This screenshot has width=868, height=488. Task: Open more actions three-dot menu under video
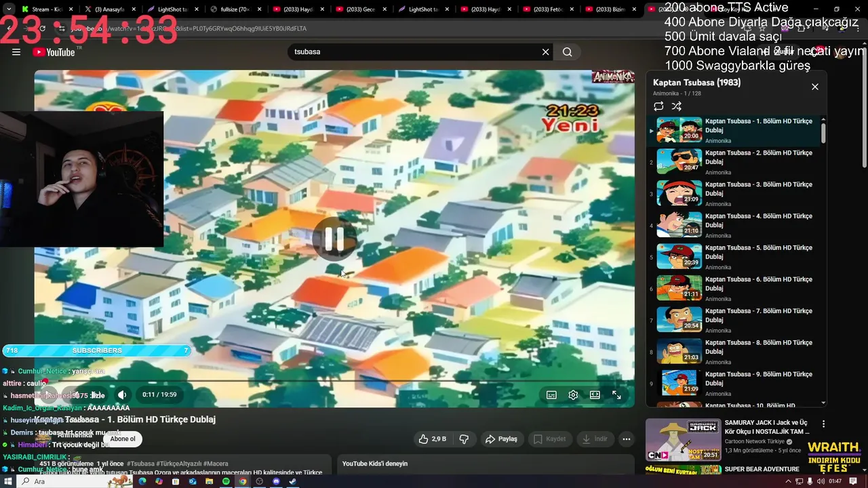(627, 439)
